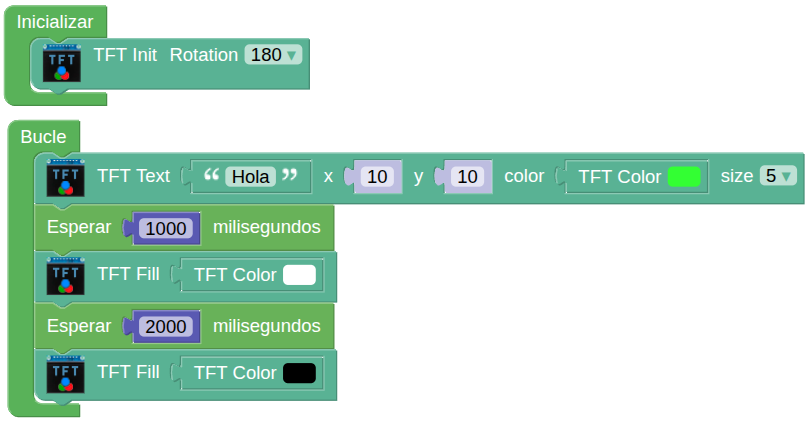Open the text size 5 dropdown

click(x=778, y=176)
